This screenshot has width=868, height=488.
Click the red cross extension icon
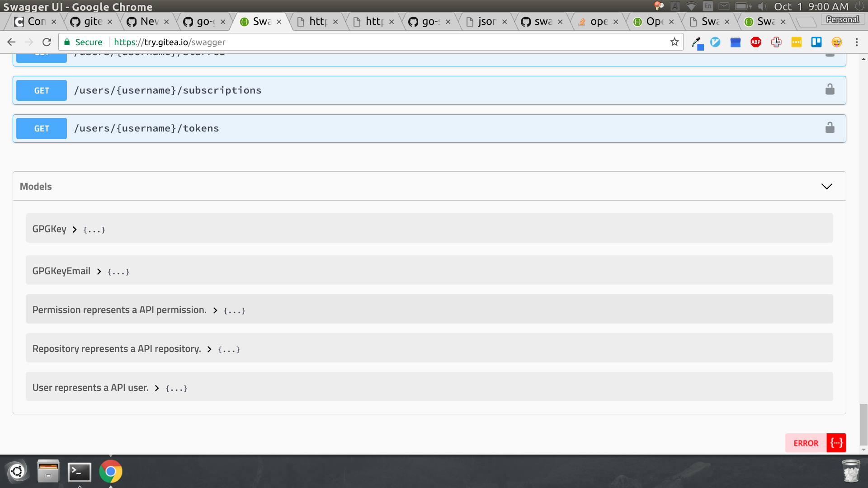pyautogui.click(x=776, y=42)
